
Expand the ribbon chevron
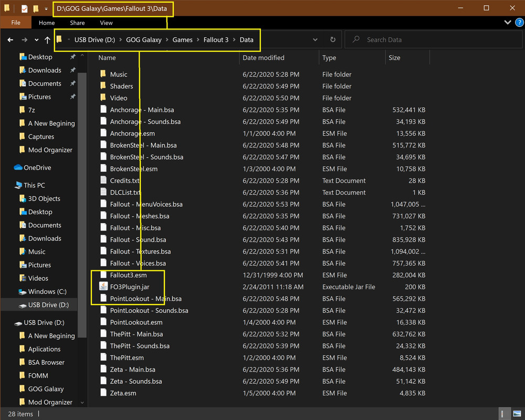[508, 23]
